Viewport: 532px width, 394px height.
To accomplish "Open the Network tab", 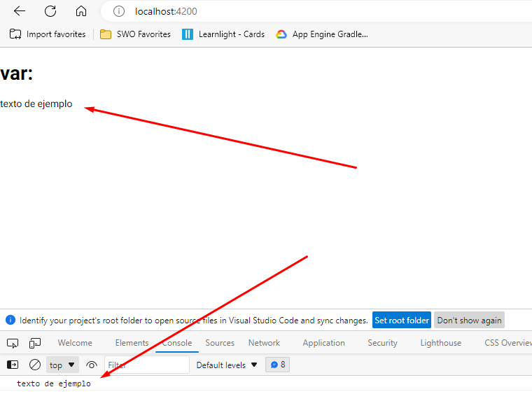I will coord(264,343).
